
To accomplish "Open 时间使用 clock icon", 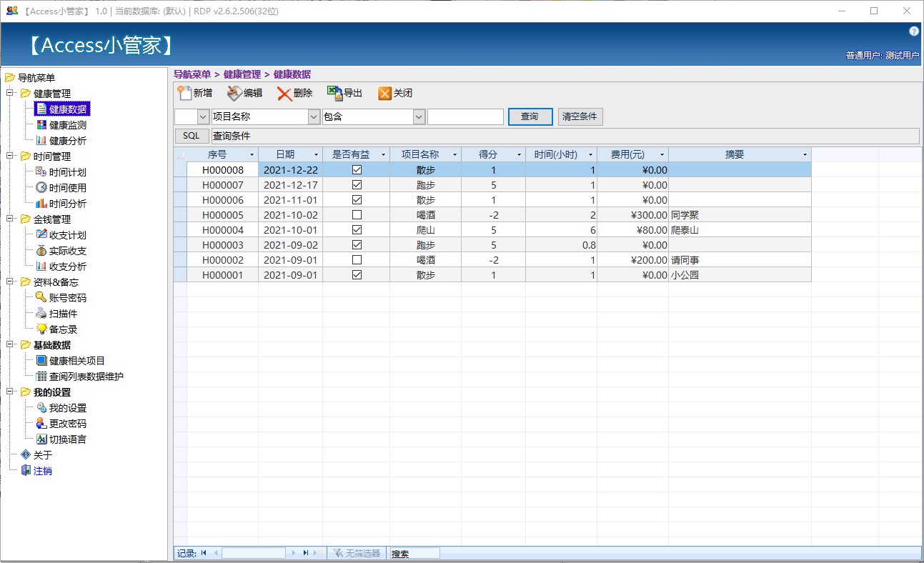I will [x=41, y=188].
